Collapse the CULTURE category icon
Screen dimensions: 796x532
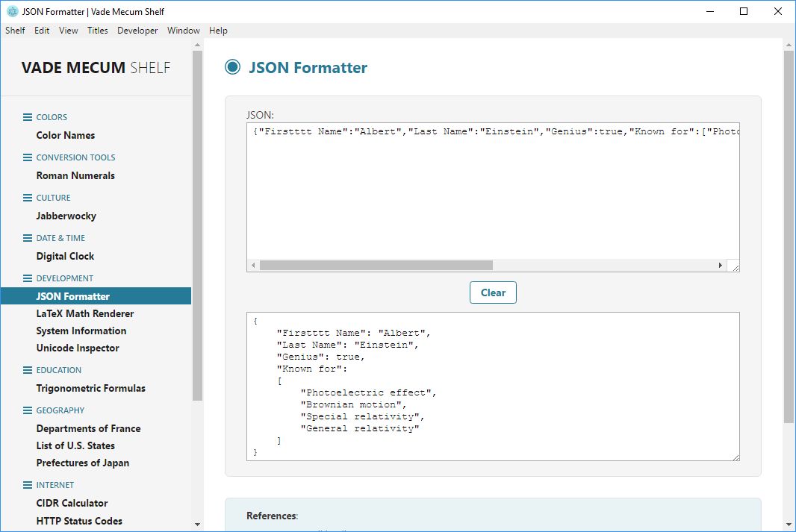28,198
